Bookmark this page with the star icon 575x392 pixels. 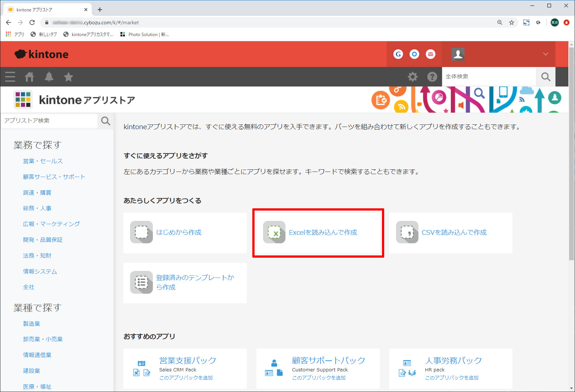(512, 22)
